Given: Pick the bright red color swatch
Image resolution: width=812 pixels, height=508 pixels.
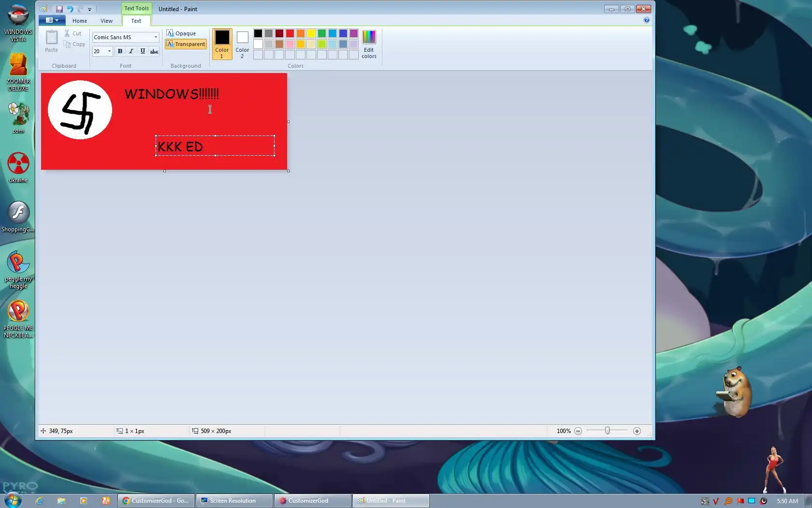Looking at the screenshot, I should pyautogui.click(x=290, y=33).
